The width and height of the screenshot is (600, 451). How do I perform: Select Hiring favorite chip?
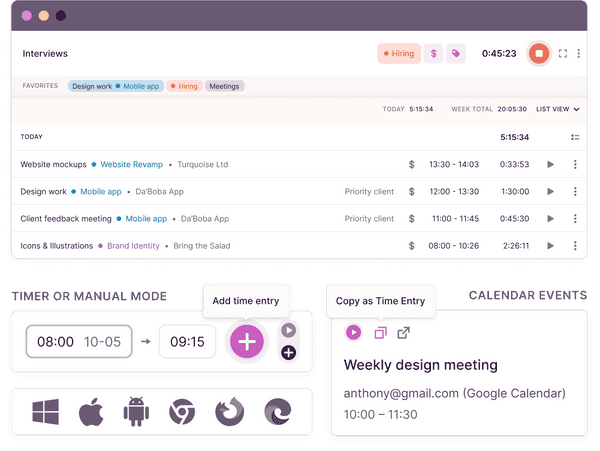click(184, 86)
